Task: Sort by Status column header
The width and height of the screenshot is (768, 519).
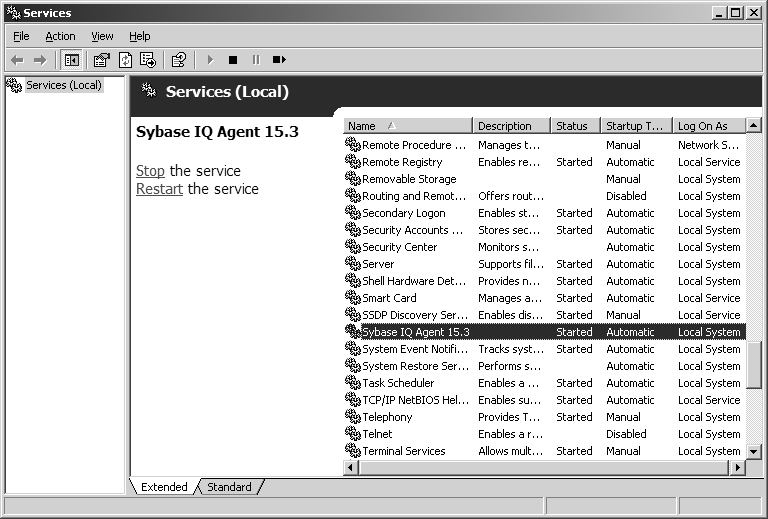Action: coord(576,126)
